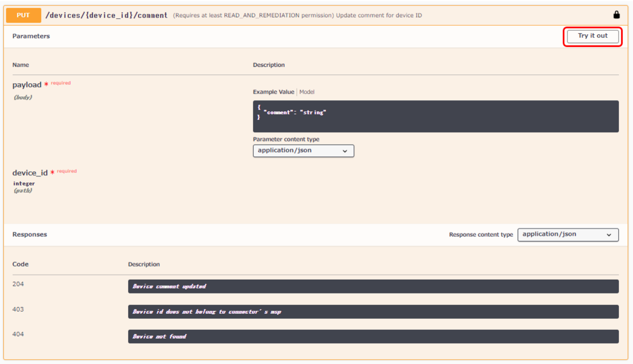This screenshot has width=633, height=364.
Task: Click the 404 response code
Action: pos(18,334)
